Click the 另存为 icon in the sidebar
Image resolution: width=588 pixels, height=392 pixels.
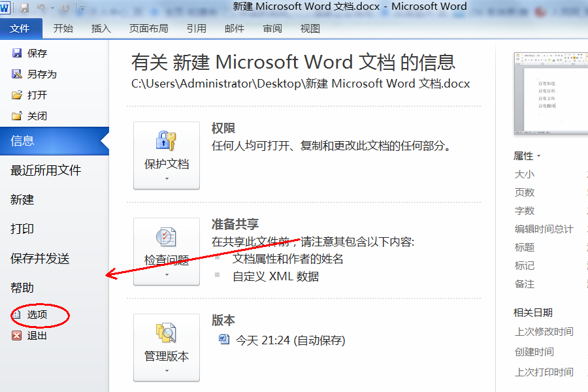point(17,74)
